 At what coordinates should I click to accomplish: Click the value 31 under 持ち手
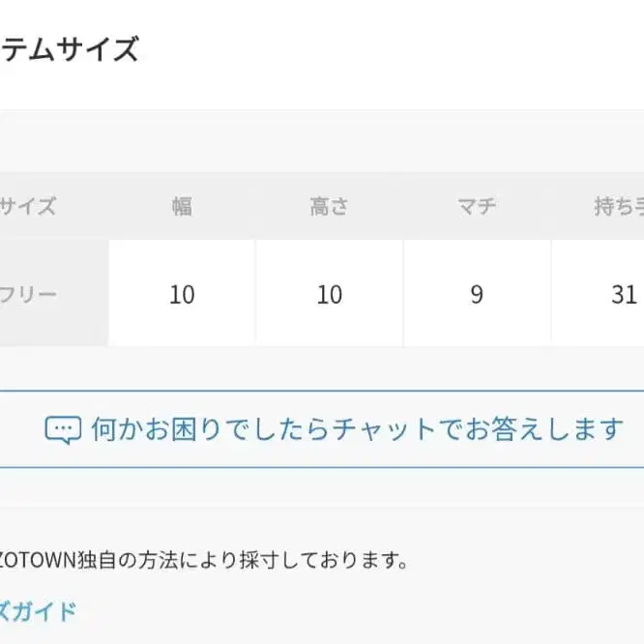pyautogui.click(x=624, y=294)
